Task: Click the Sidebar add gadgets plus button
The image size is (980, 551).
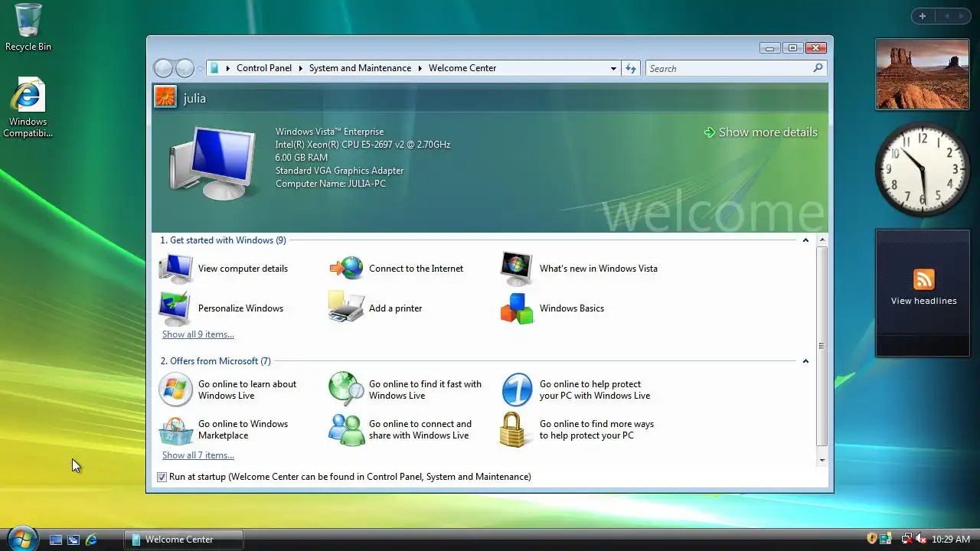Action: (x=923, y=16)
